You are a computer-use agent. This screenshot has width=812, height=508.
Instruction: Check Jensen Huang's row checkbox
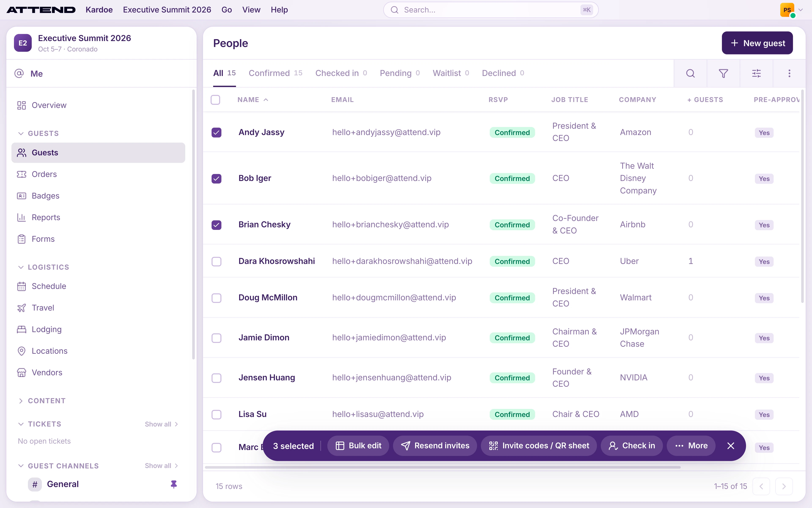(216, 378)
